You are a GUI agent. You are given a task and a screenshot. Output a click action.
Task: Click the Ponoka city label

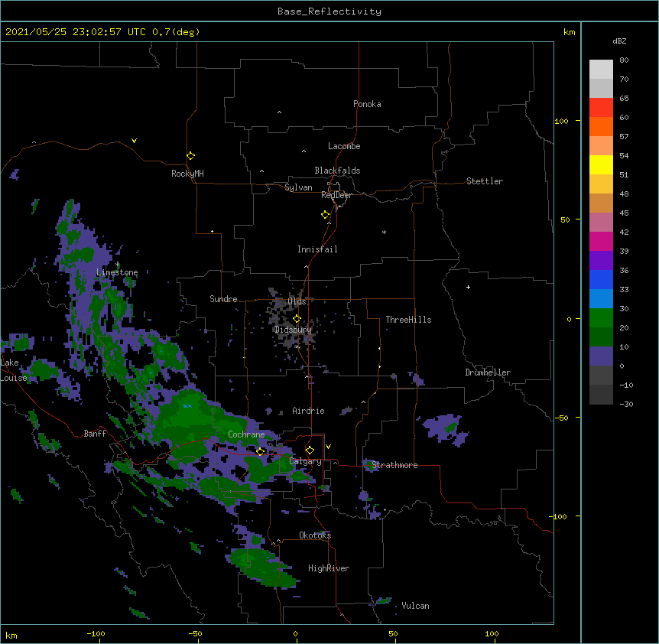[x=367, y=104]
